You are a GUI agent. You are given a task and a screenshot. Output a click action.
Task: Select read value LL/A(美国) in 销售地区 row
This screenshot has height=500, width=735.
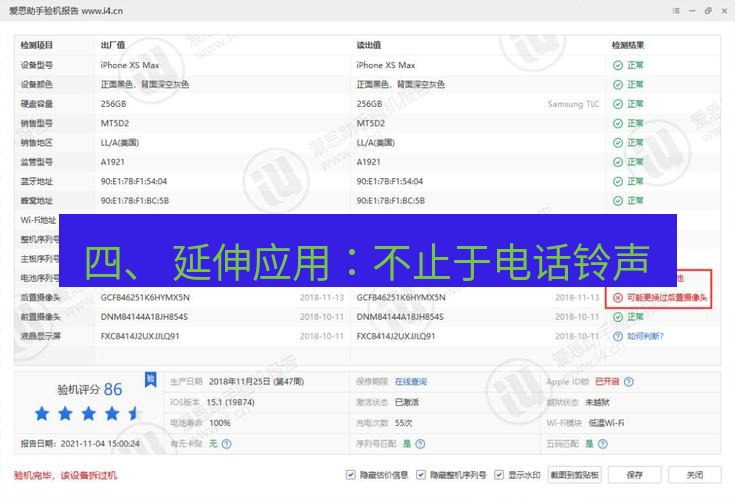coord(375,143)
